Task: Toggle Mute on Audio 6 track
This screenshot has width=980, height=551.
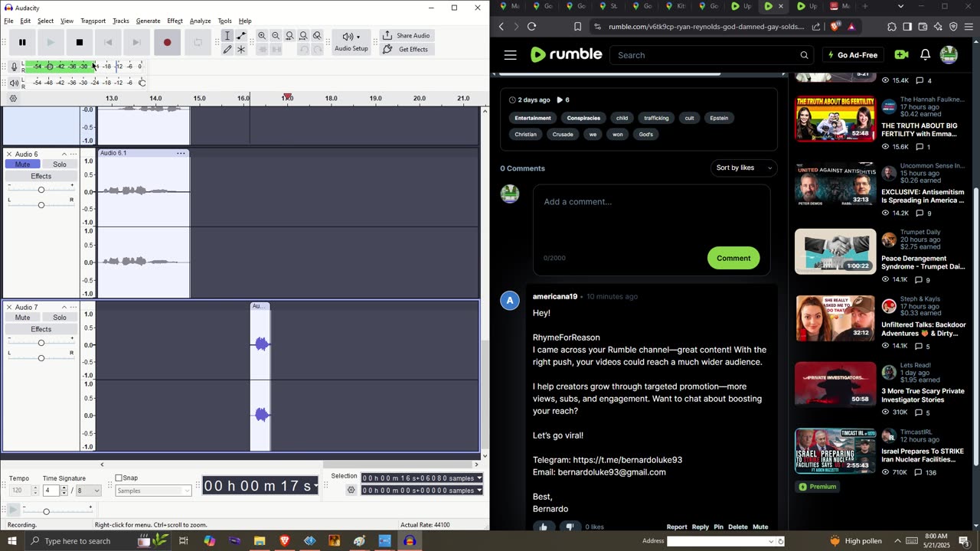Action: [x=23, y=165]
